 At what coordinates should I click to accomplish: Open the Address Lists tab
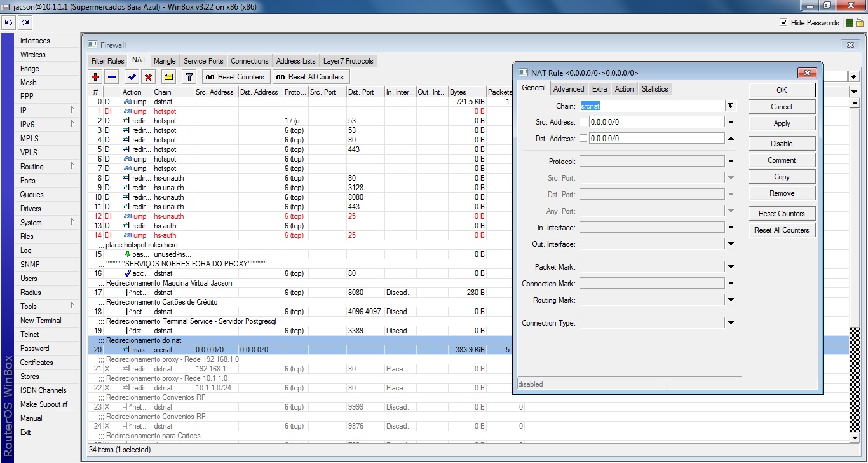click(295, 61)
